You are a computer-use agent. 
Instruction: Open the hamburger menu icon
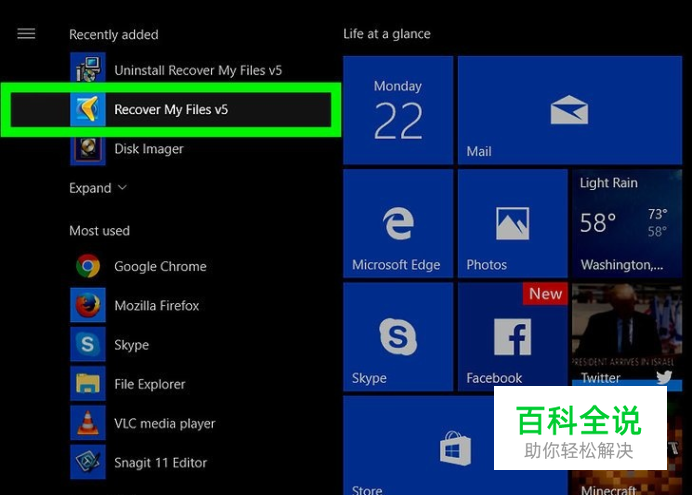pos(26,34)
